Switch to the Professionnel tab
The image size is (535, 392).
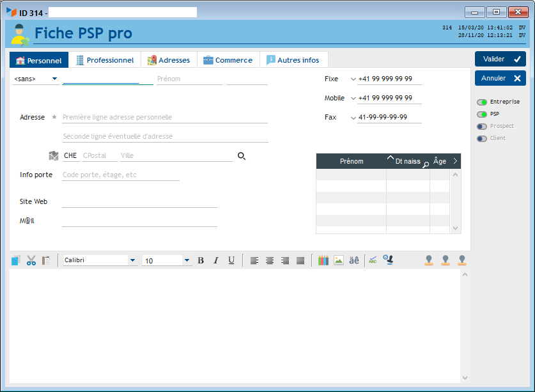[x=105, y=60]
